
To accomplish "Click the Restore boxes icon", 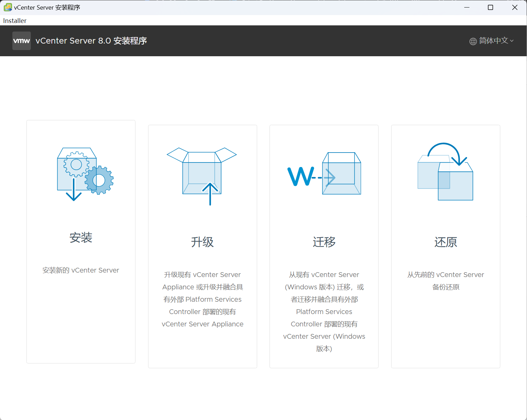I will point(445,171).
